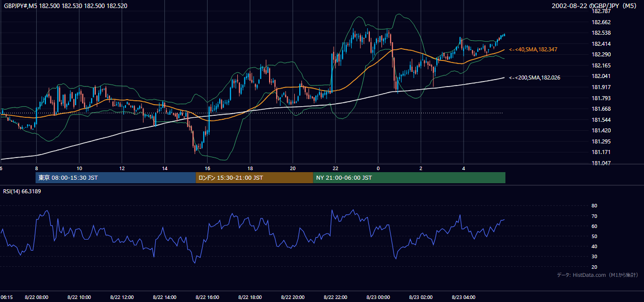Click hour label 12 under the price chart
Screen dimensions: 644x302
tap(122, 168)
